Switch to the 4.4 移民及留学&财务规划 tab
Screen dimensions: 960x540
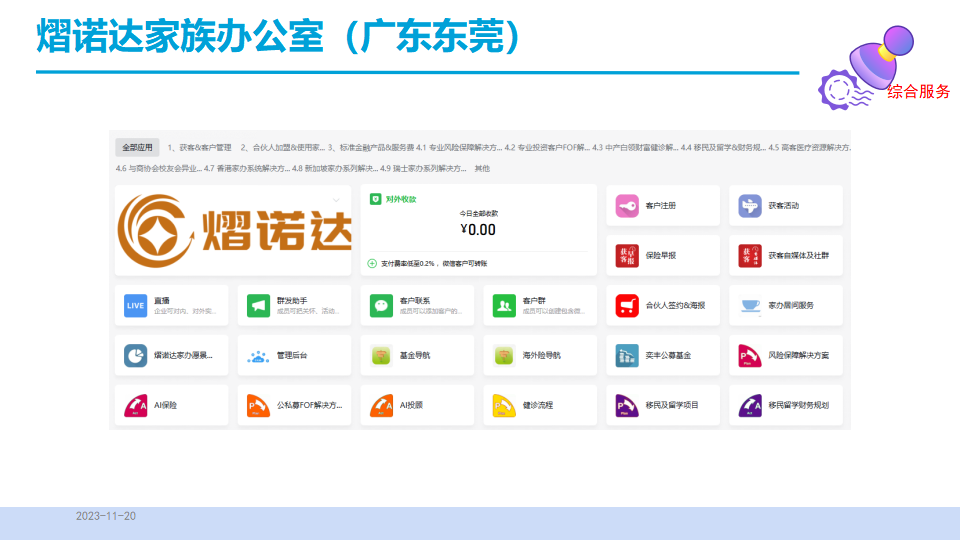tap(723, 148)
